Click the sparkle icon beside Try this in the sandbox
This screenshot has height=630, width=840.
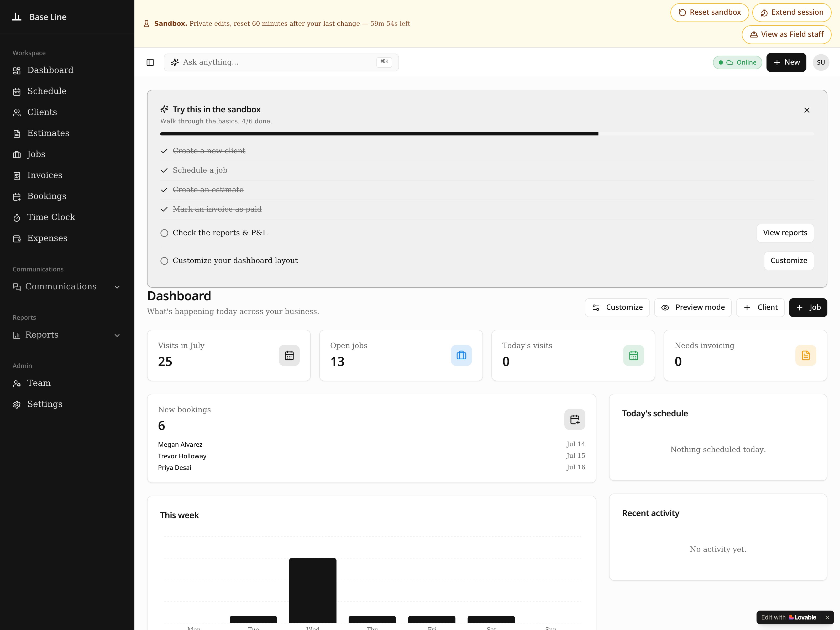pos(164,109)
